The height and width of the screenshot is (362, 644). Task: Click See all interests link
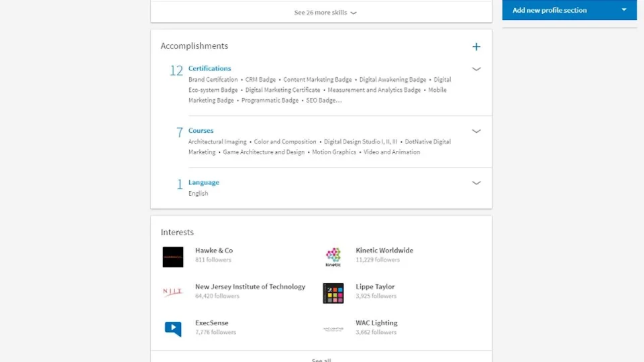pos(321,359)
